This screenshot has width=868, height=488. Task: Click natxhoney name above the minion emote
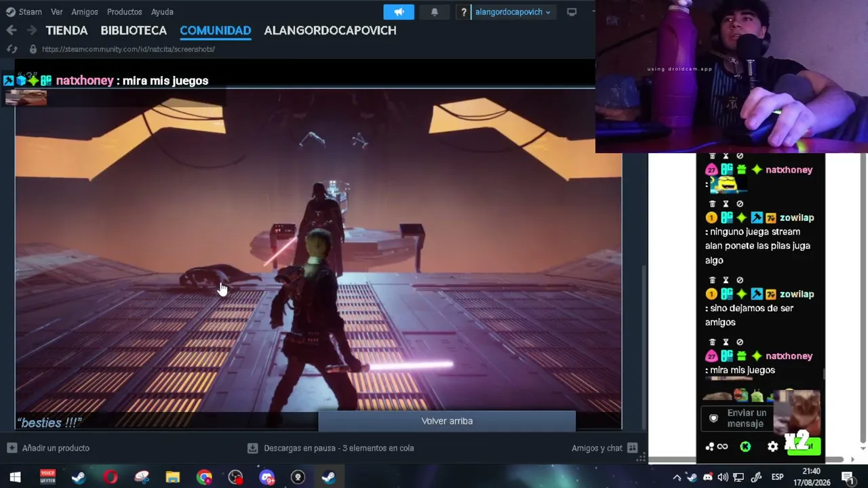pyautogui.click(x=789, y=169)
